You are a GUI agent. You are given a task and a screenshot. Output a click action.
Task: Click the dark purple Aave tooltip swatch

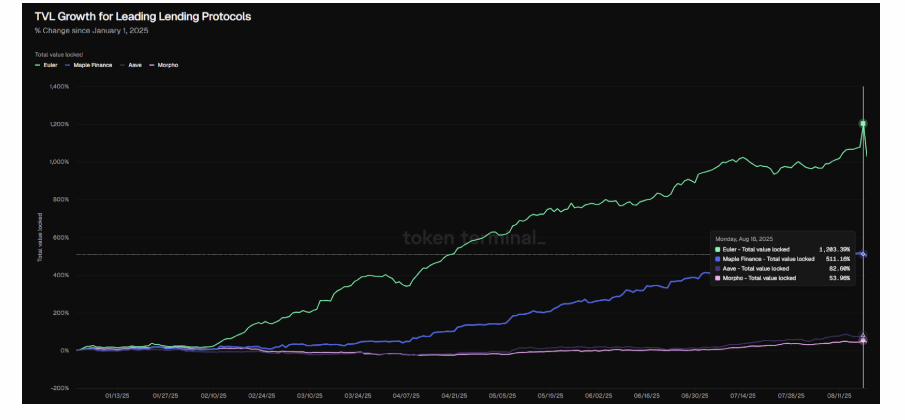(x=717, y=269)
